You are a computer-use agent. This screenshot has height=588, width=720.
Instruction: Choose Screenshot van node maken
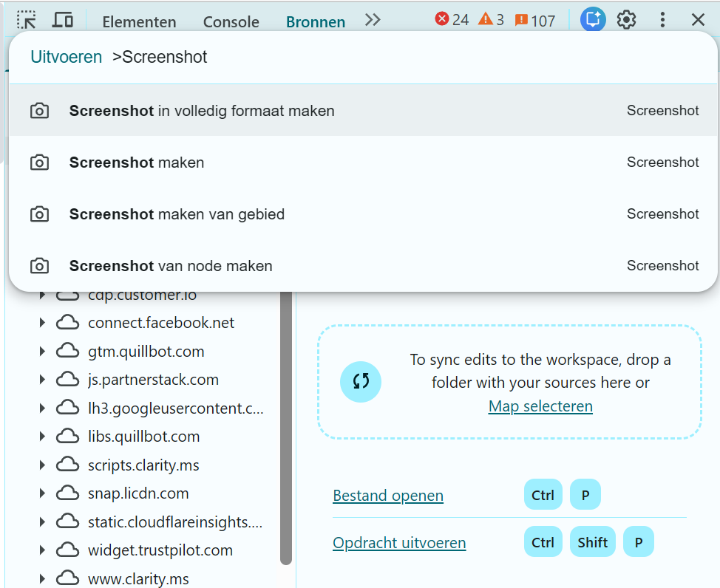(363, 266)
